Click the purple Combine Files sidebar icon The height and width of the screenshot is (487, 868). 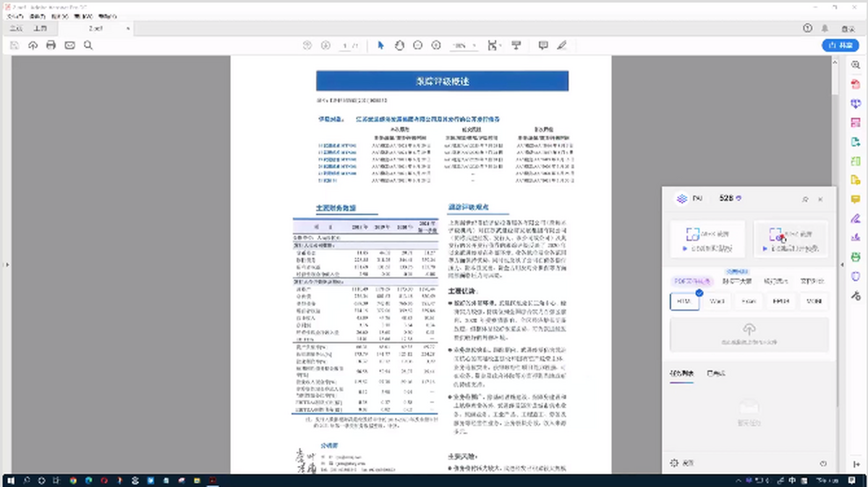[x=856, y=103]
